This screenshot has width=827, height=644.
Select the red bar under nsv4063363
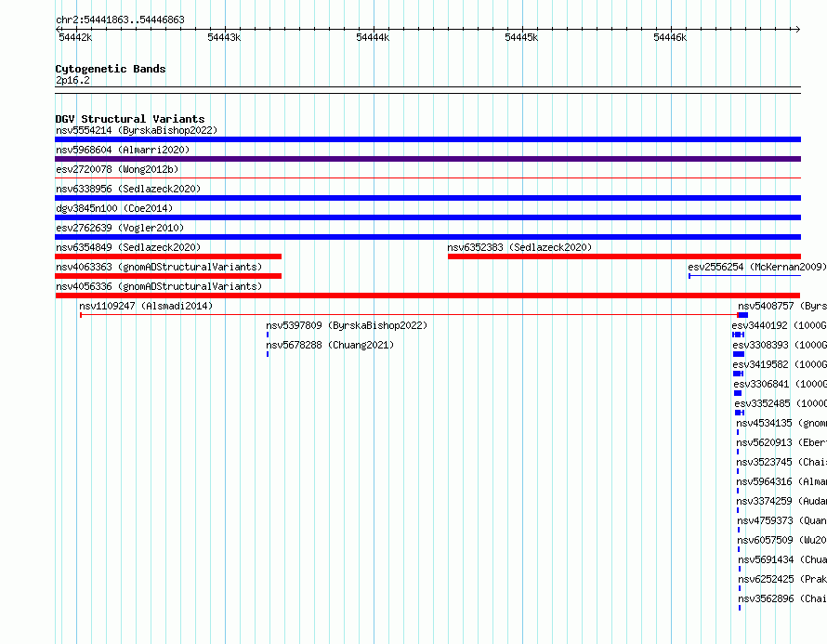click(x=168, y=276)
